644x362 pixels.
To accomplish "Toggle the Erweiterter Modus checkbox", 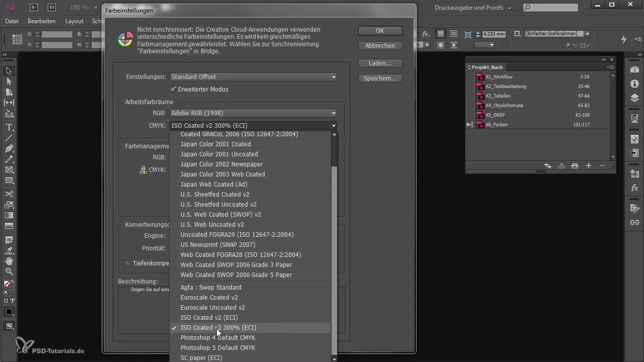I will (173, 89).
